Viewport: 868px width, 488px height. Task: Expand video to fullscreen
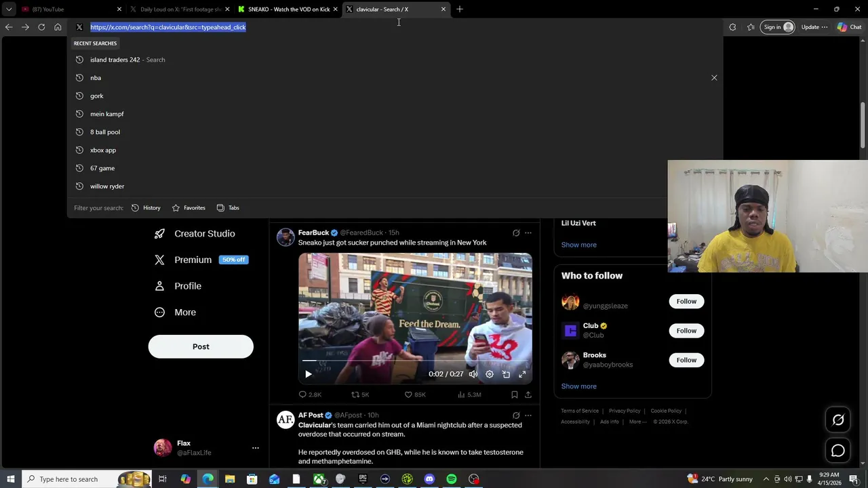[x=522, y=374]
